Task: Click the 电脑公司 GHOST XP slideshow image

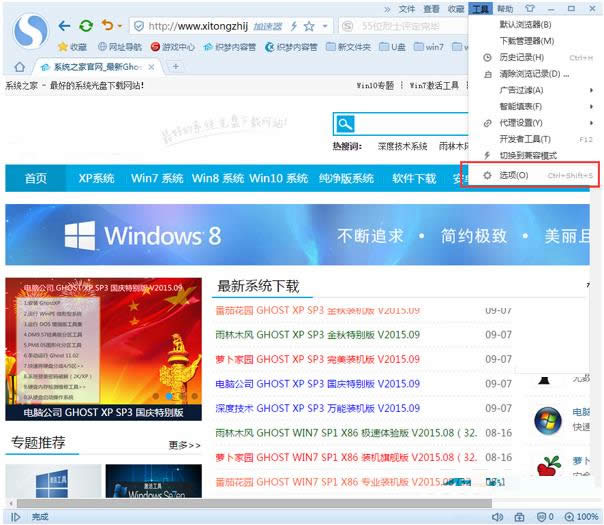Action: tap(103, 349)
